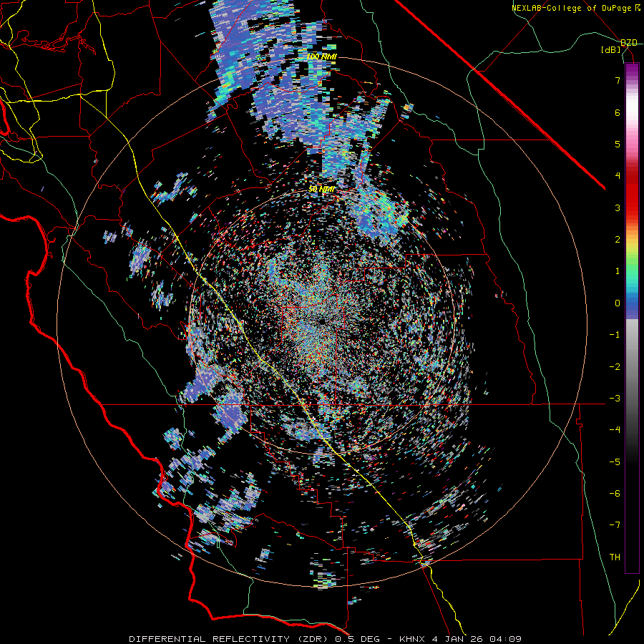Click the color scale value 2
Image resolution: width=644 pixels, height=644 pixels.
pos(618,240)
